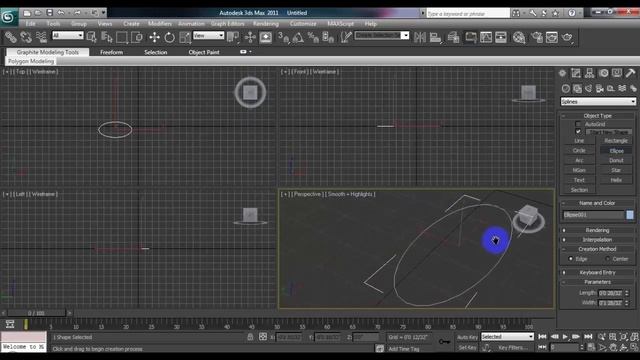Viewport: 640px width, 360px height.
Task: Open the Material Editor icon
Action: (519, 38)
